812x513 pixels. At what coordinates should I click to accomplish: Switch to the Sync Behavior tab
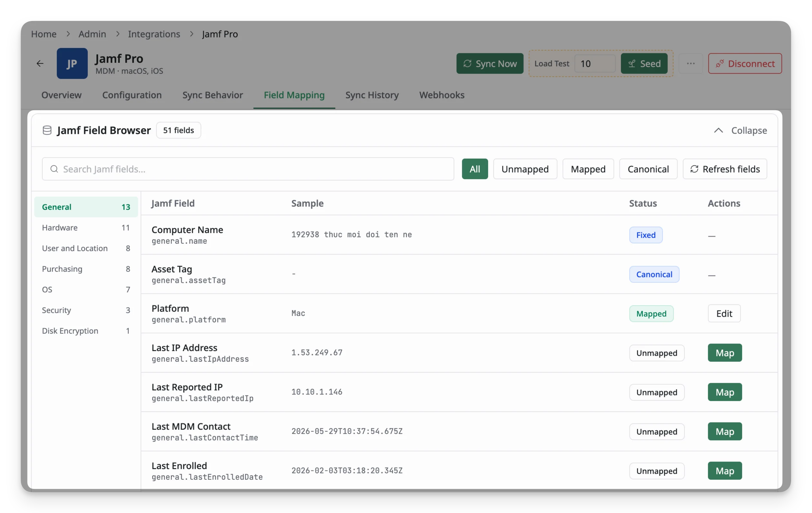(x=212, y=95)
